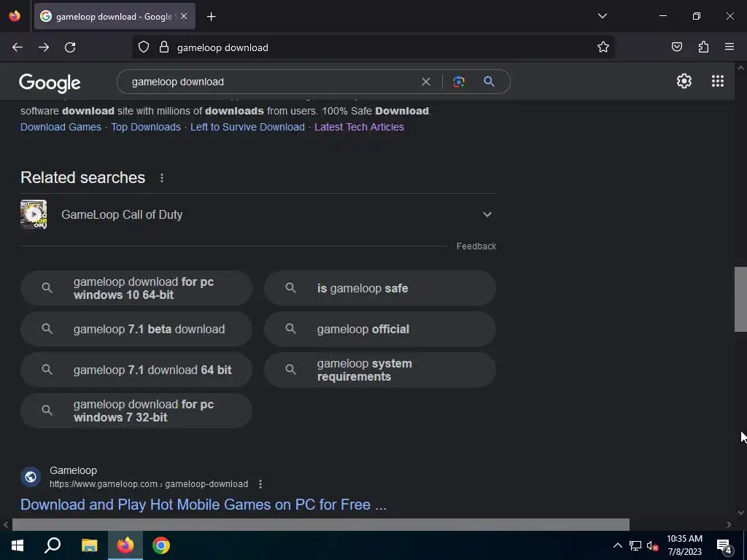
Task: Open the notification center icon
Action: [724, 545]
